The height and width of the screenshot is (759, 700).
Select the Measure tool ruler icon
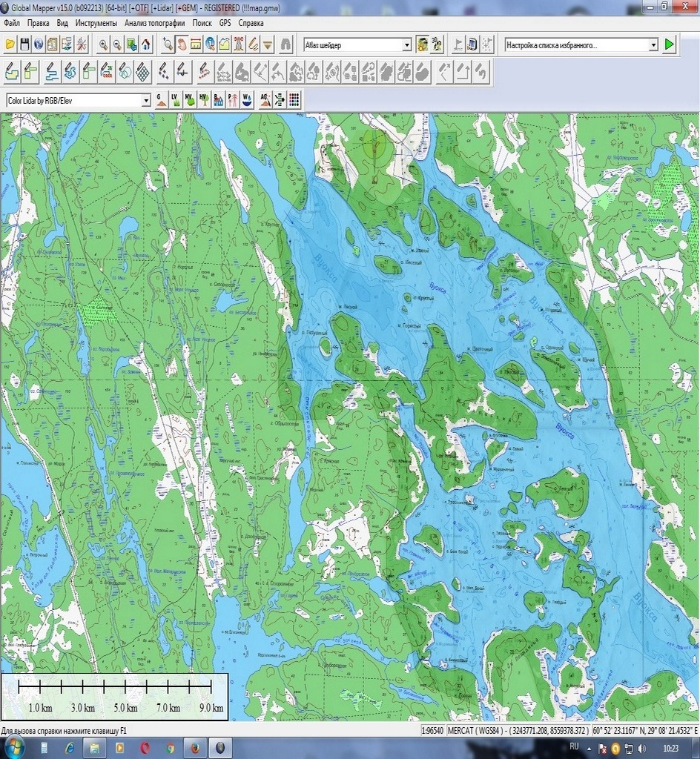click(196, 44)
